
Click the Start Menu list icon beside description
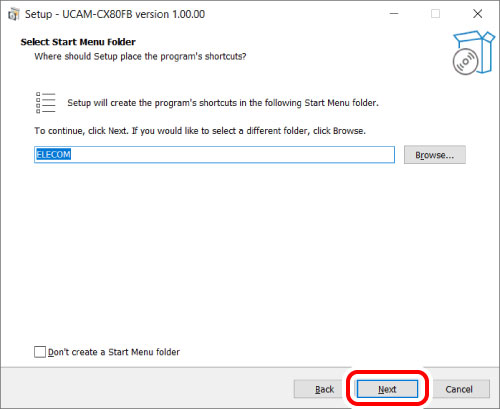click(46, 103)
